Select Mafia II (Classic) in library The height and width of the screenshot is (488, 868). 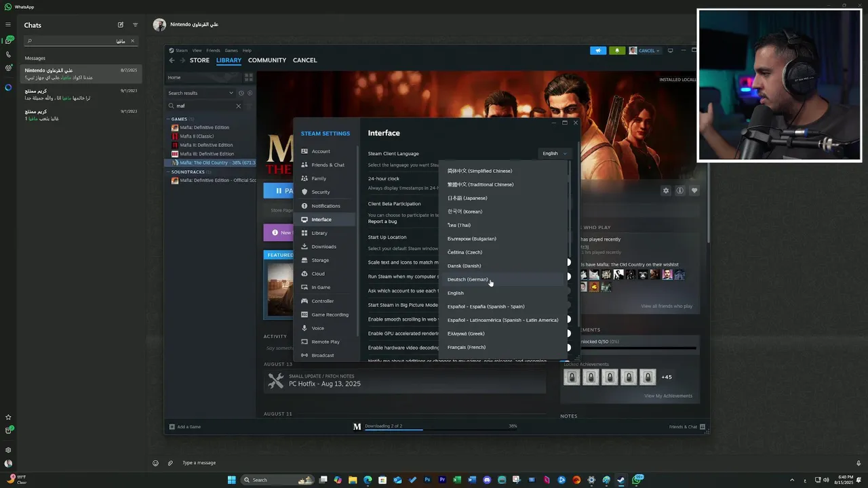tap(197, 136)
